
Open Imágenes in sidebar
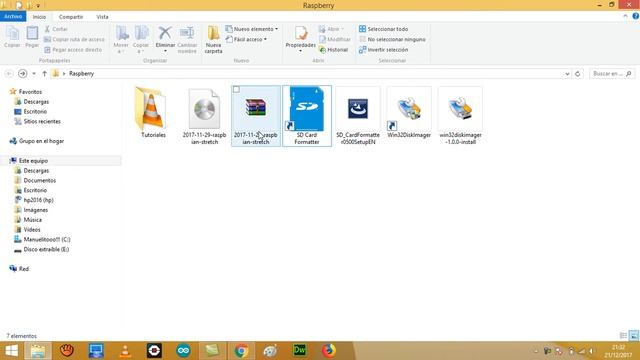coord(36,210)
